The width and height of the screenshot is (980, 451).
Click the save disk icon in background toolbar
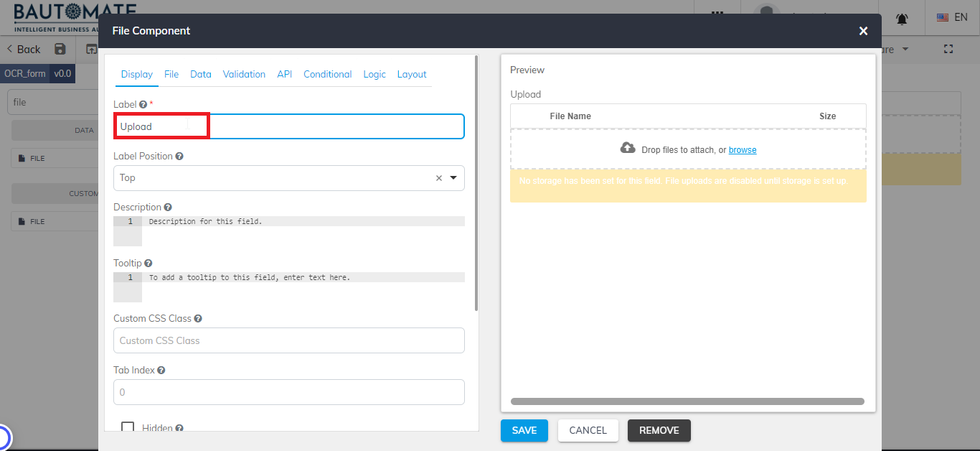(x=60, y=49)
